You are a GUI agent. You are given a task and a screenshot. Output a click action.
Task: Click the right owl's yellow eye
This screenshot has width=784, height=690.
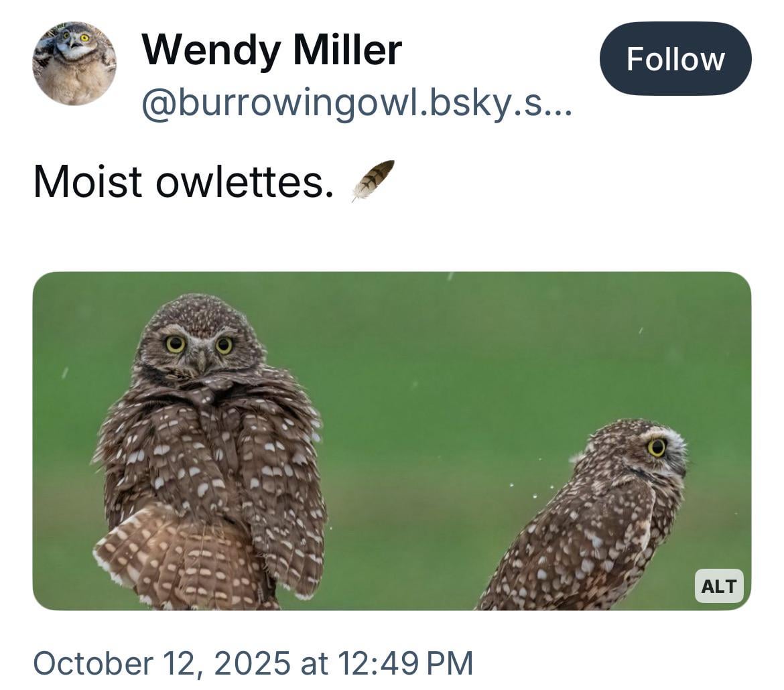[x=656, y=447]
